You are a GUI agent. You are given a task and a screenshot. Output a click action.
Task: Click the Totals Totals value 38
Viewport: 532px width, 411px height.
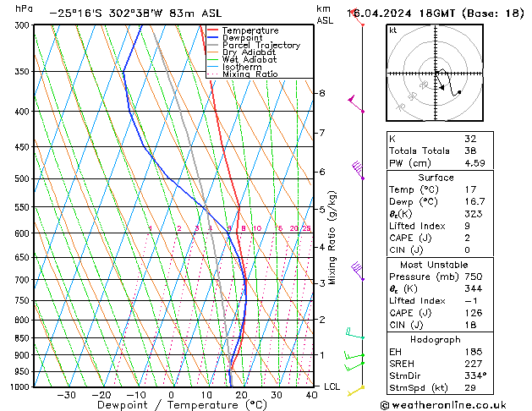point(470,151)
